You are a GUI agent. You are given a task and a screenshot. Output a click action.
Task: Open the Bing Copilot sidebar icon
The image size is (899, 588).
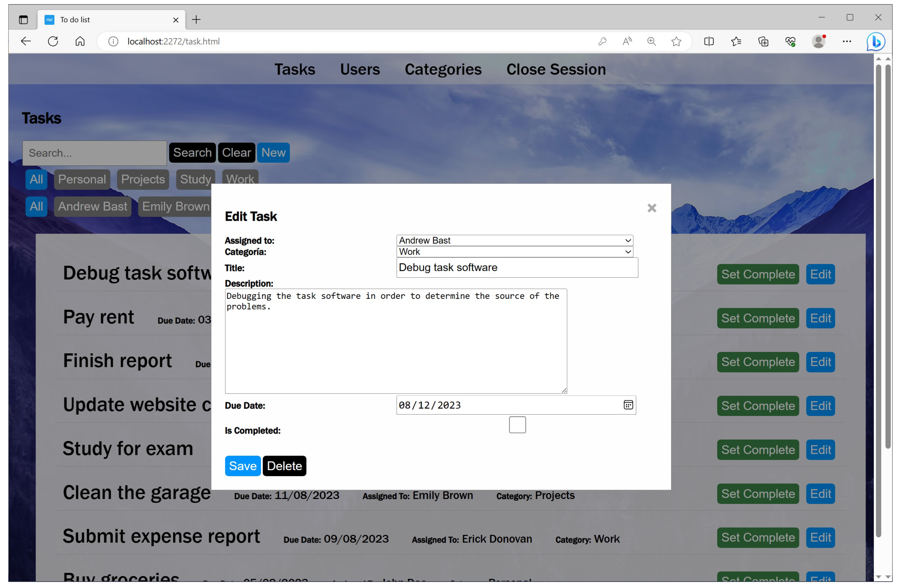[x=876, y=41]
